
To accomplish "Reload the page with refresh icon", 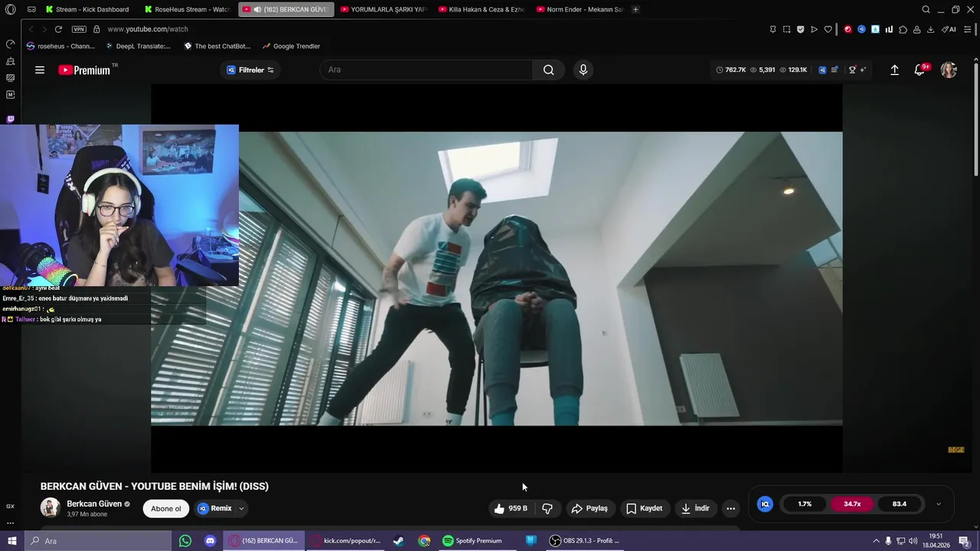I will point(58,29).
